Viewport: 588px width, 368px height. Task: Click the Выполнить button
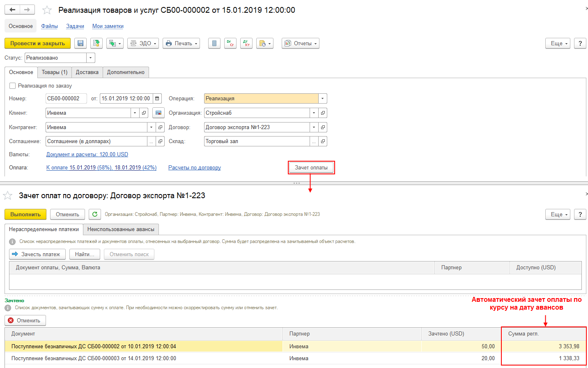(x=25, y=214)
